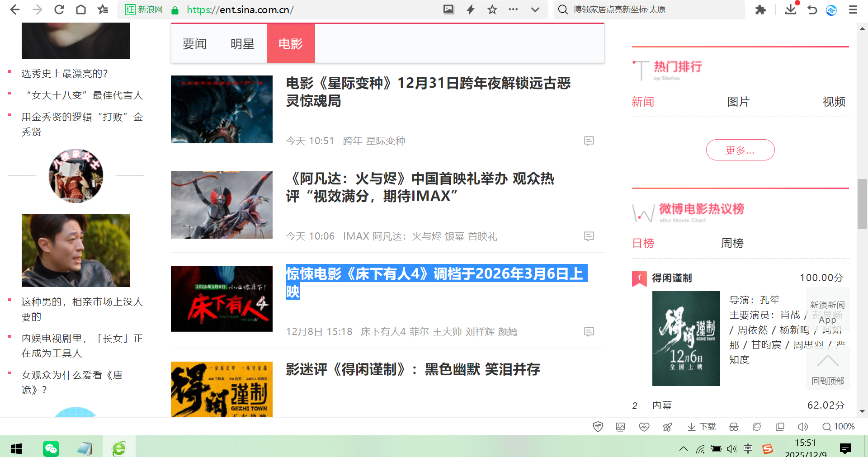868x457 pixels.
Task: Open the Windows Start button
Action: tap(16, 448)
